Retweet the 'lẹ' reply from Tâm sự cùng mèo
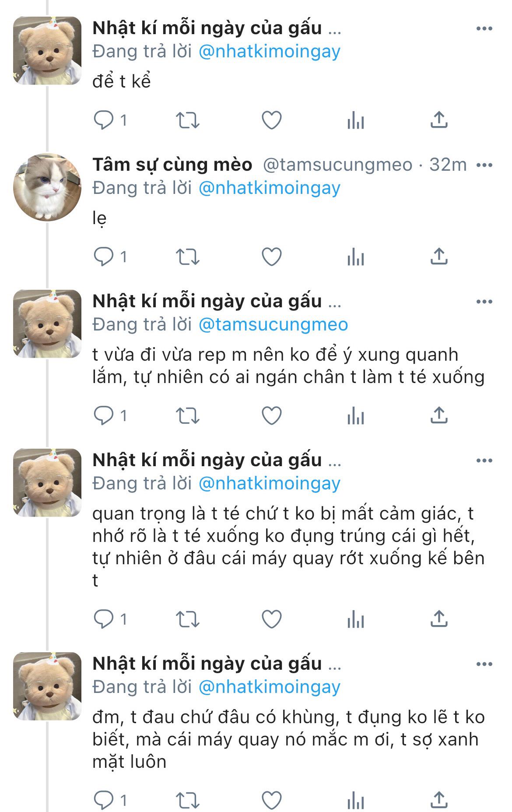512x812 pixels. tap(187, 257)
